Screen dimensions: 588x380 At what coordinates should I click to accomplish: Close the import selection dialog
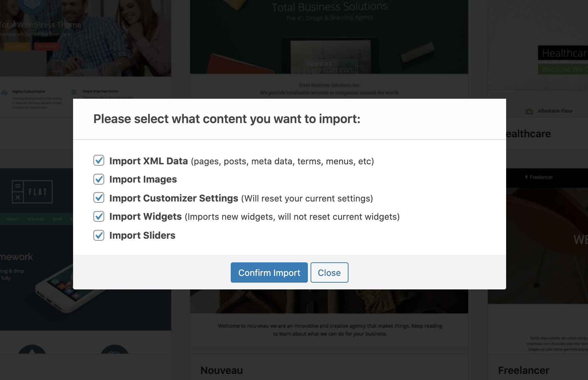pos(329,272)
